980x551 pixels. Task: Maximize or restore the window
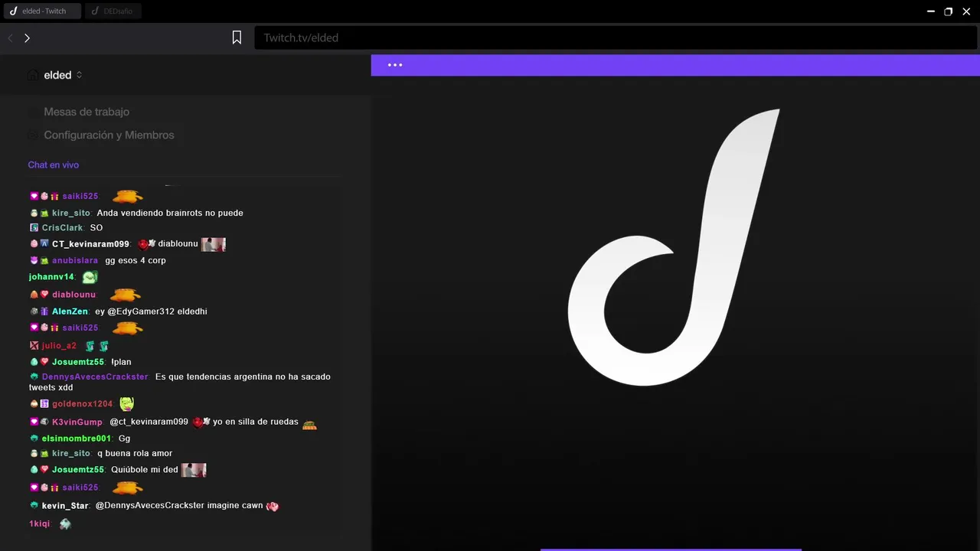[949, 11]
